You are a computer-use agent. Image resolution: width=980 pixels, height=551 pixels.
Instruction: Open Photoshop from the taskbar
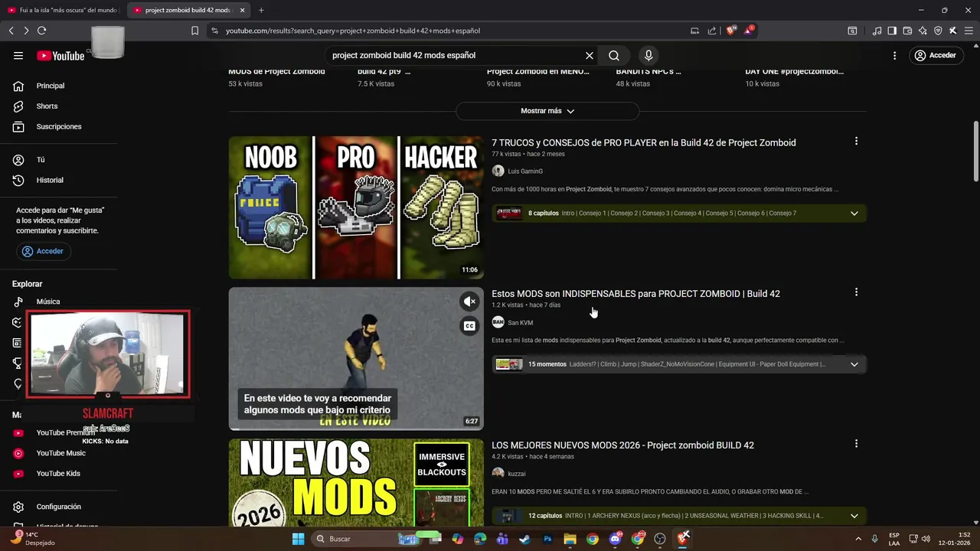click(x=547, y=539)
